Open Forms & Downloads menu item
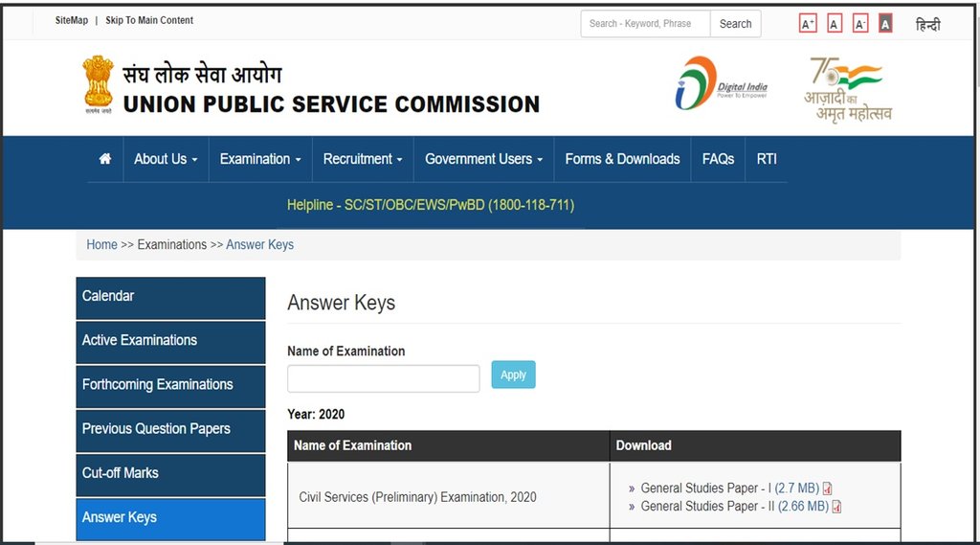The image size is (980, 545). (x=622, y=159)
